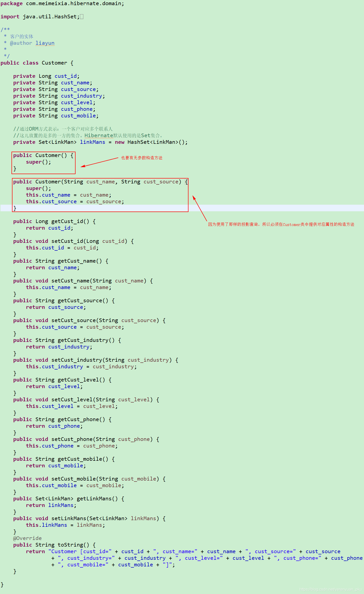Click 'return cust_name;' statement
Image resolution: width=364 pixels, height=594 pixels.
[x=53, y=268]
